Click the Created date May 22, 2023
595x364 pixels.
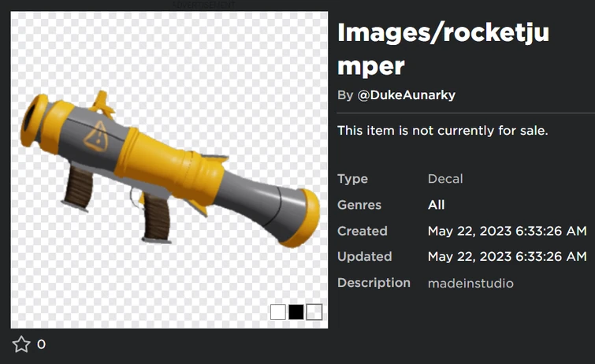click(507, 231)
